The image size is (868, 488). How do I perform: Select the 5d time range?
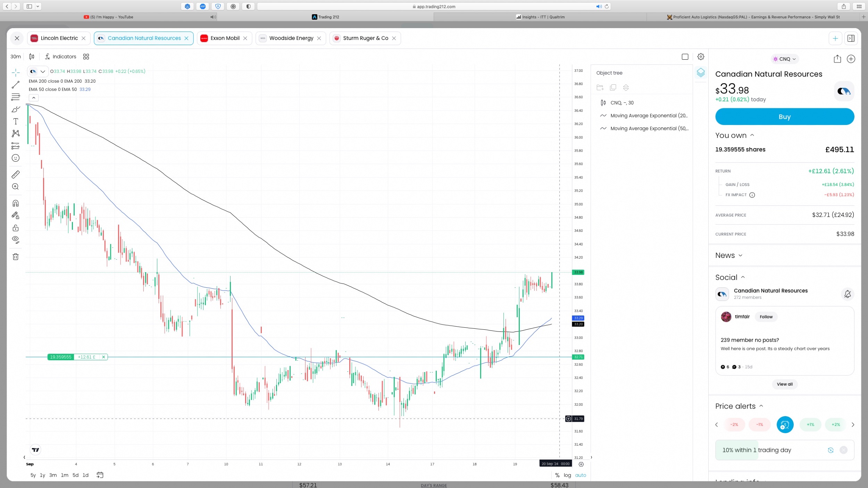pos(75,475)
